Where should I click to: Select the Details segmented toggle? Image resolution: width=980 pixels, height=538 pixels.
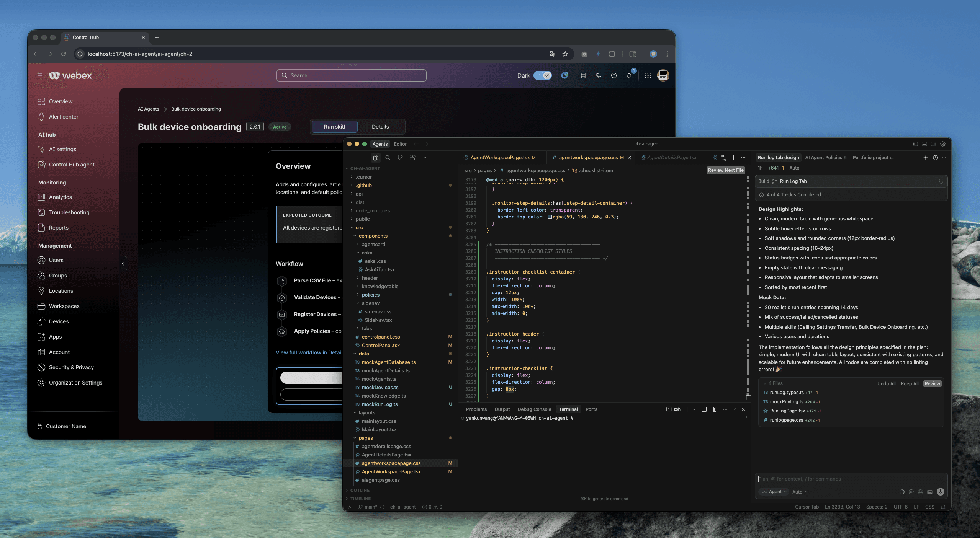coord(380,127)
